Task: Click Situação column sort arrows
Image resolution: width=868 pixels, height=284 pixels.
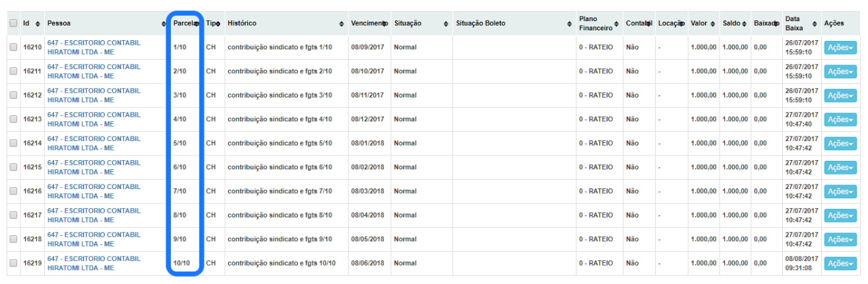Action: (x=447, y=24)
